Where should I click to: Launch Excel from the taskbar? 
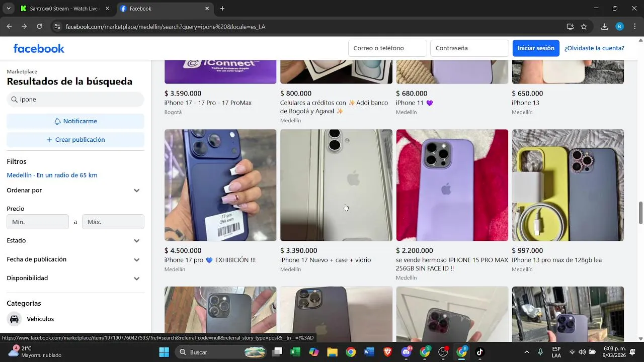tap(295, 352)
